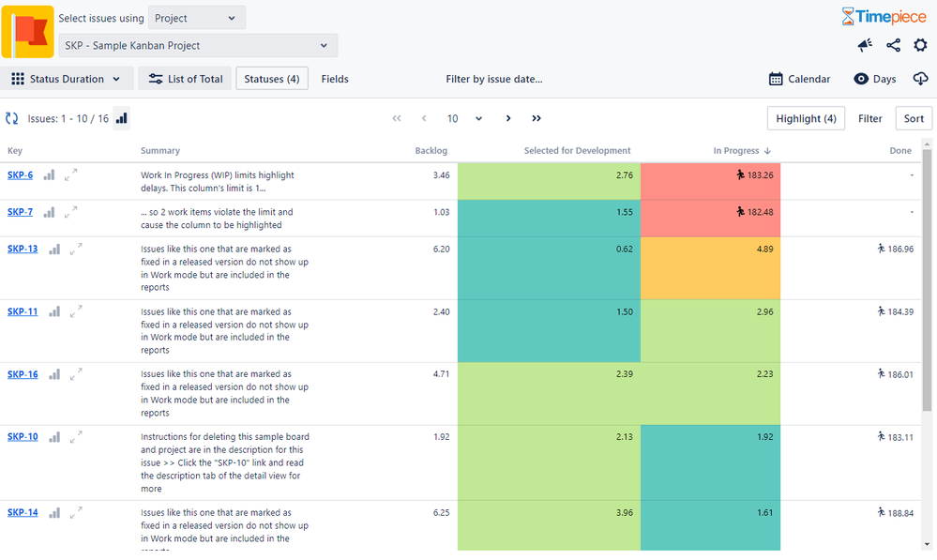Open the SKP-11 issue link
Image resolution: width=937 pixels, height=560 pixels.
23,311
